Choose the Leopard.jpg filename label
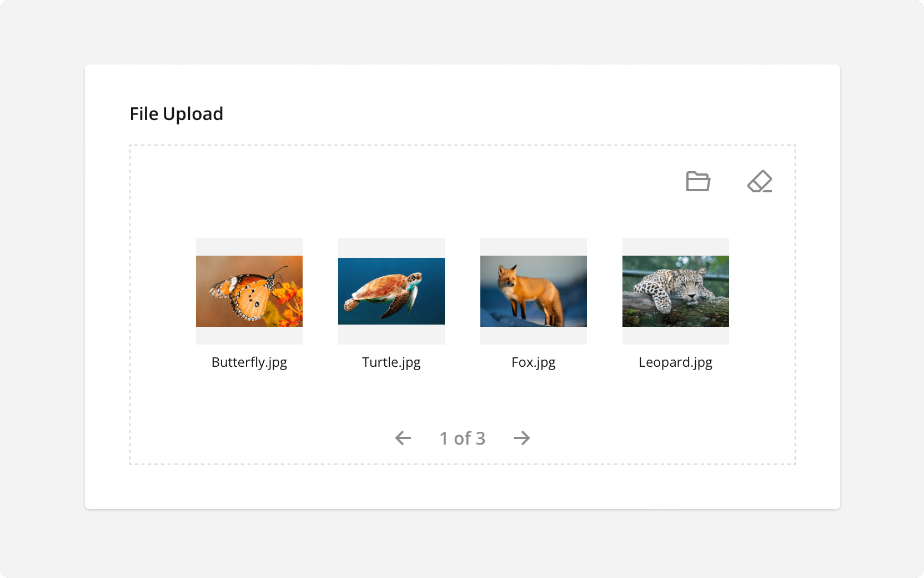This screenshot has height=578, width=924. [675, 362]
